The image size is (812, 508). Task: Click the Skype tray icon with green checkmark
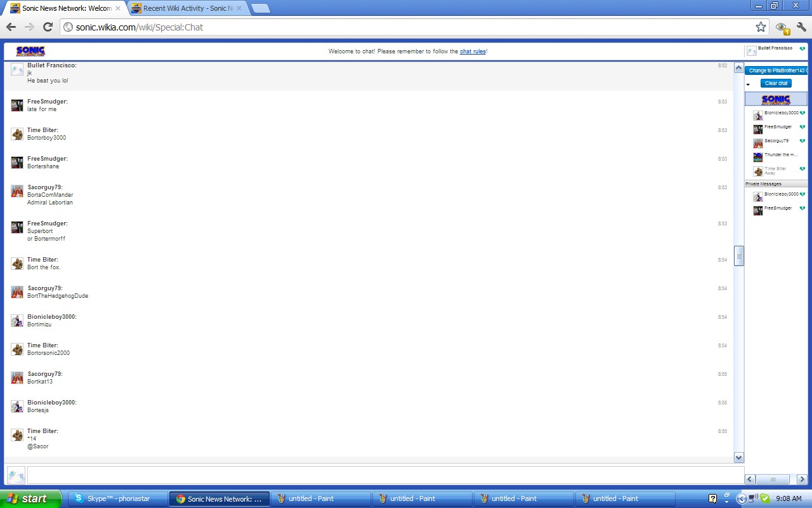(764, 498)
